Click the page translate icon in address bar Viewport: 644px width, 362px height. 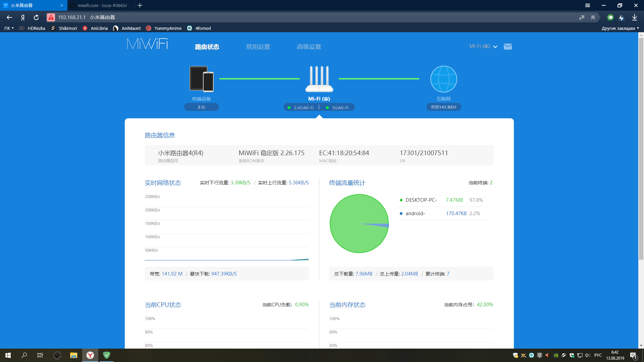582,17
